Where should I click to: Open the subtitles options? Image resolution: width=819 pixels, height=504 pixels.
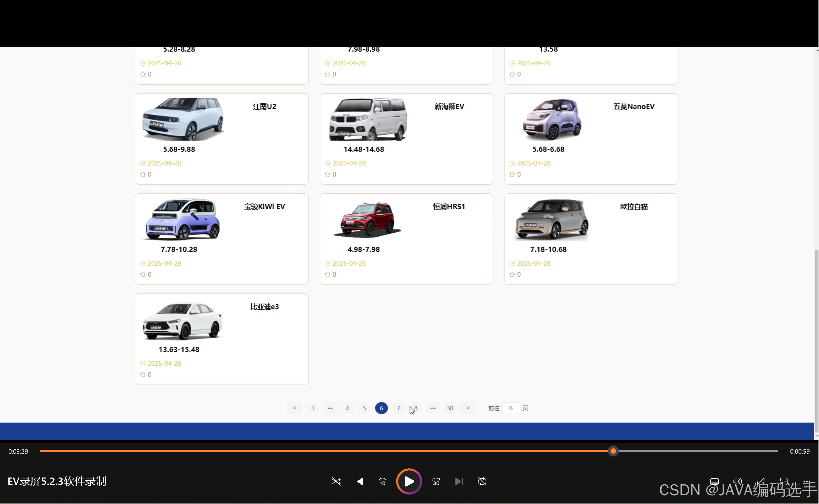[714, 482]
